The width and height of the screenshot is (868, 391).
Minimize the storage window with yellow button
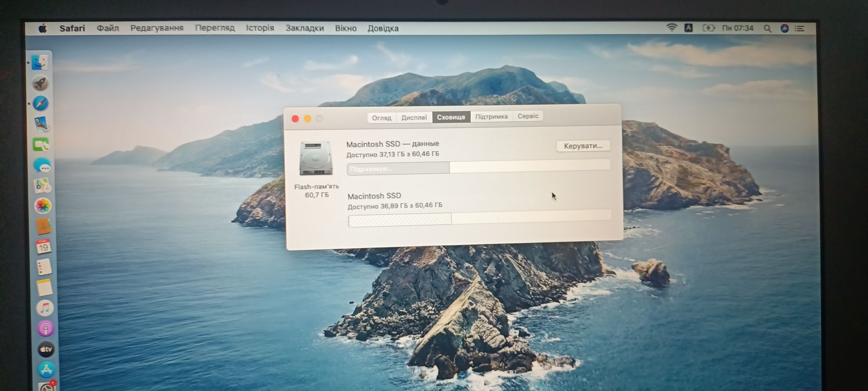coord(307,119)
